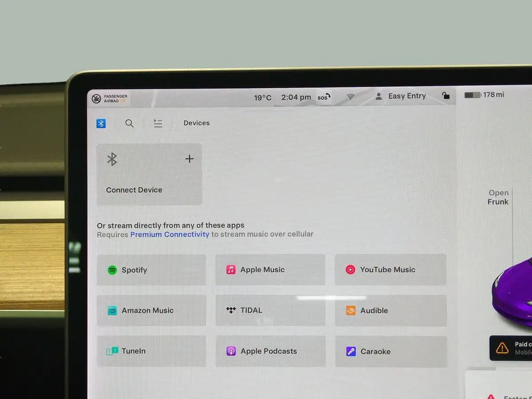The width and height of the screenshot is (532, 399).
Task: Open the Bluetooth source icon
Action: pyautogui.click(x=101, y=123)
